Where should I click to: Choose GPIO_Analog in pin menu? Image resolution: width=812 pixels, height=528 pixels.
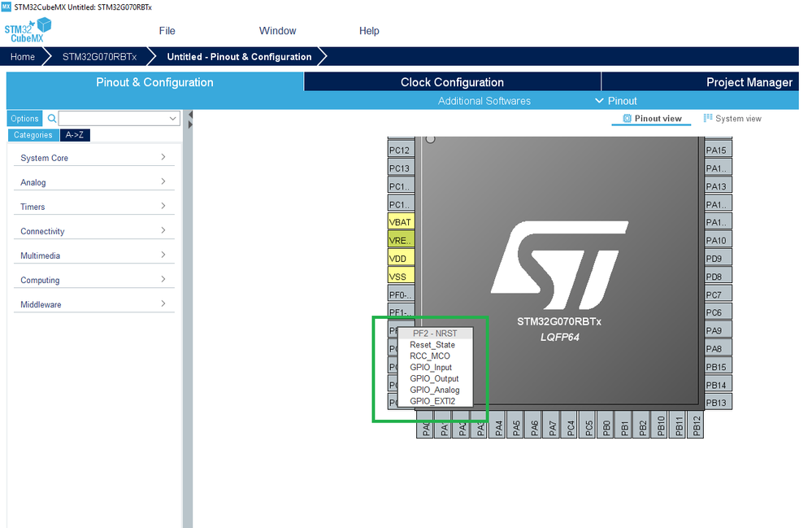(435, 390)
